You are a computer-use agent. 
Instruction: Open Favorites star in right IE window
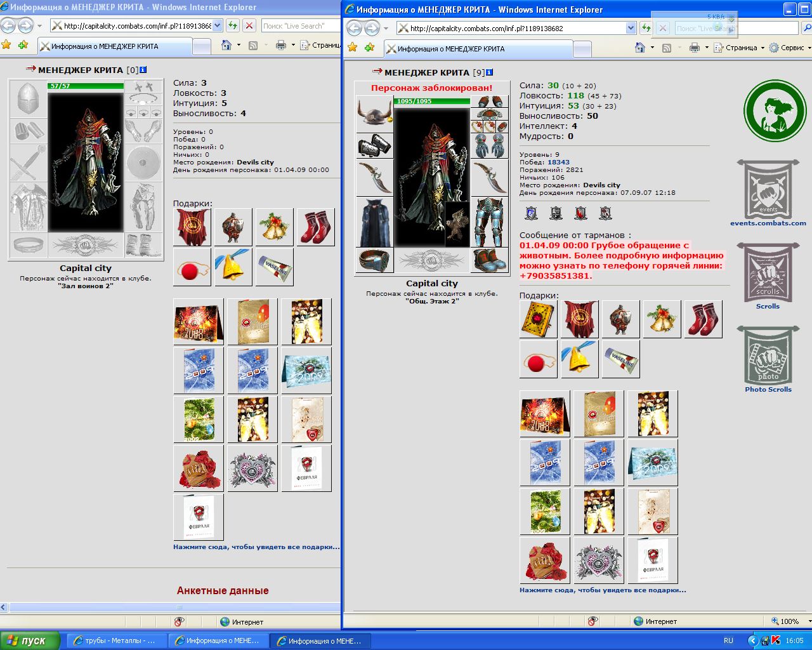coord(353,48)
